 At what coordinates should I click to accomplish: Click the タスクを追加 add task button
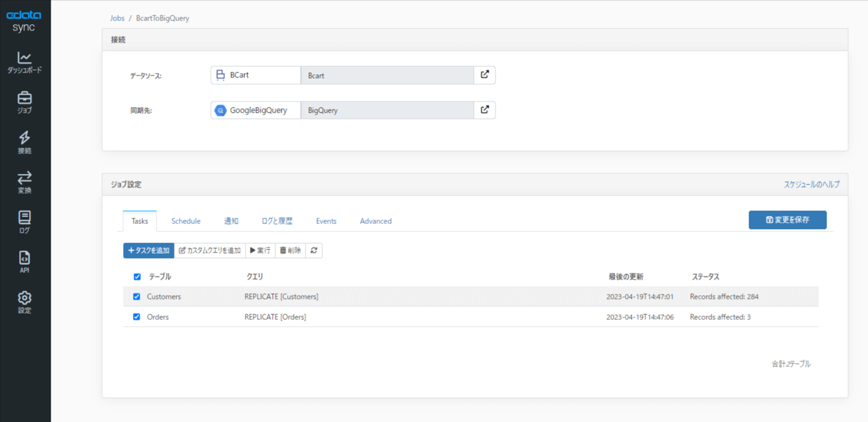[148, 250]
